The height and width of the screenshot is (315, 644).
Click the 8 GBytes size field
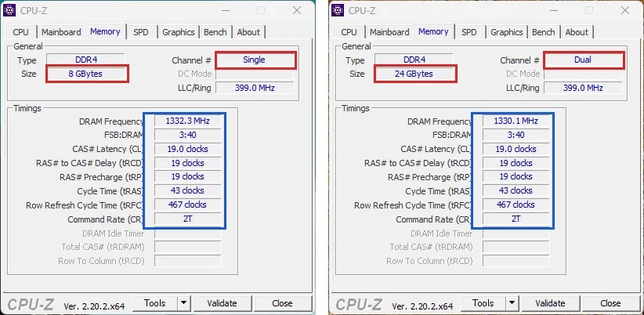pyautogui.click(x=85, y=74)
